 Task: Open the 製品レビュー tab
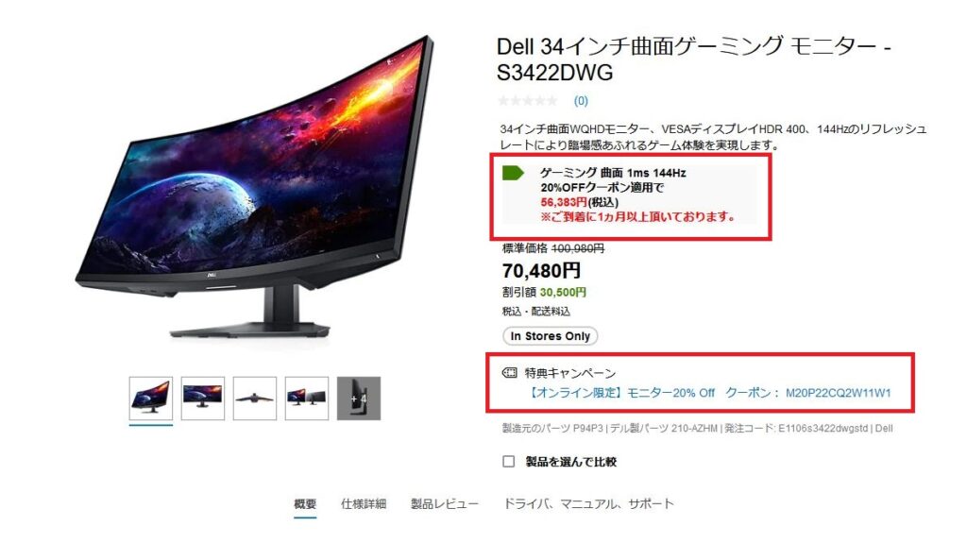[445, 504]
